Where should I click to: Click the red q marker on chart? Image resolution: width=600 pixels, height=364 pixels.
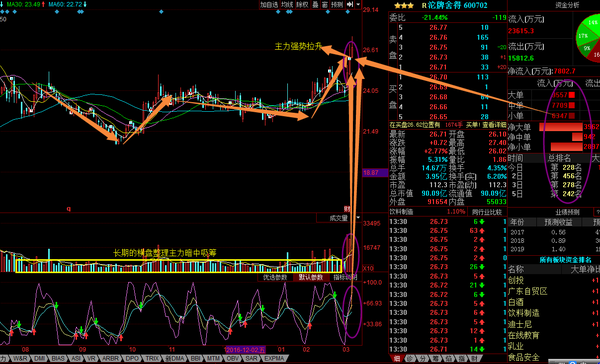(68, 209)
